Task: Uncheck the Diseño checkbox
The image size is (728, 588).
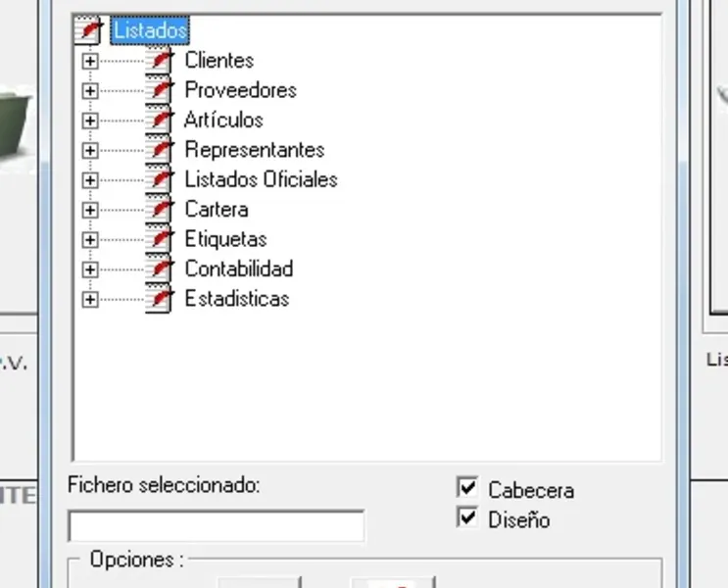Action: click(467, 517)
